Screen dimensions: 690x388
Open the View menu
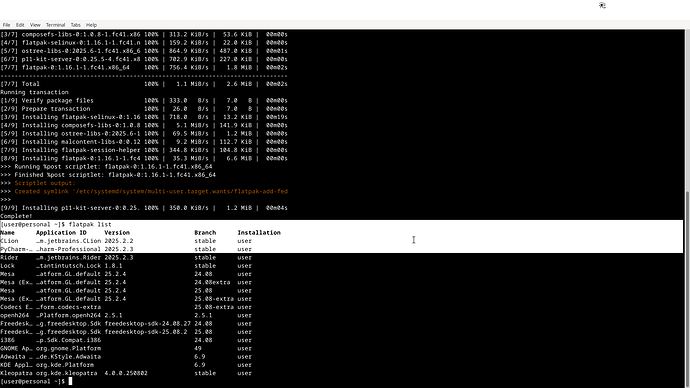pyautogui.click(x=35, y=25)
